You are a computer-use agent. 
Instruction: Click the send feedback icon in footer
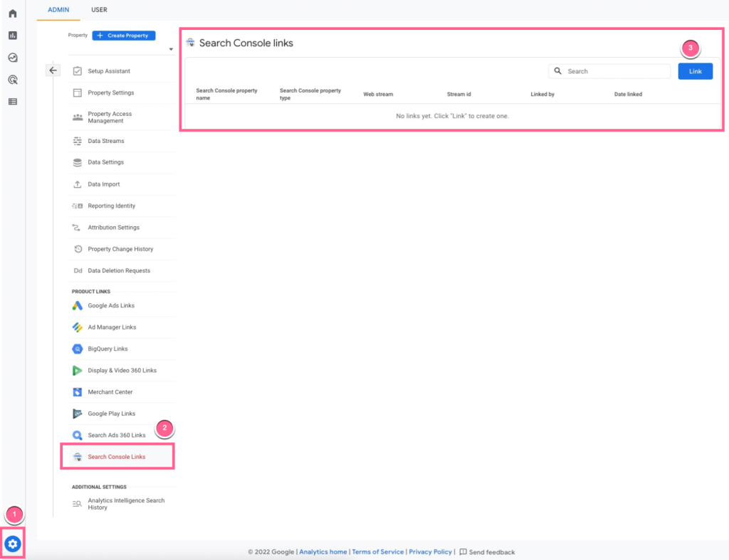tap(463, 552)
